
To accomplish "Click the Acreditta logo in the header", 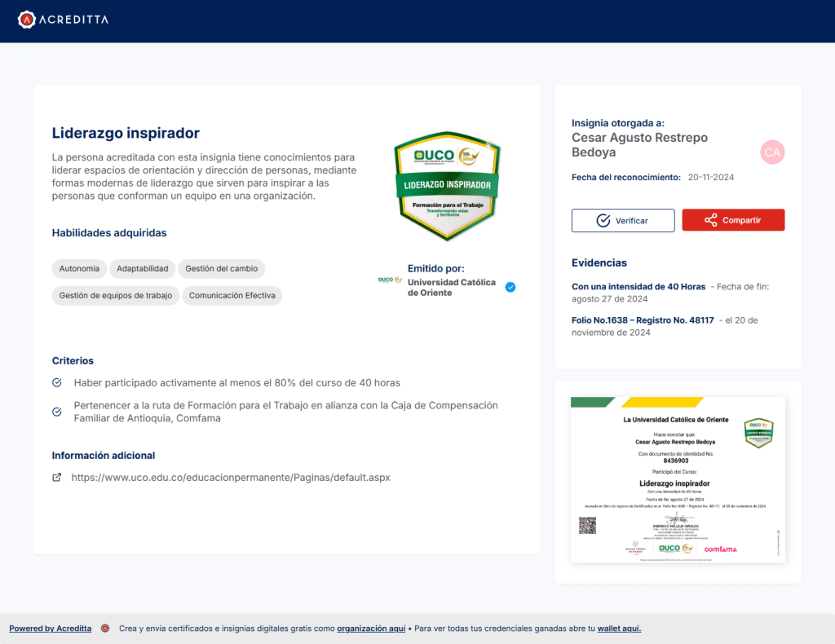I will (63, 20).
